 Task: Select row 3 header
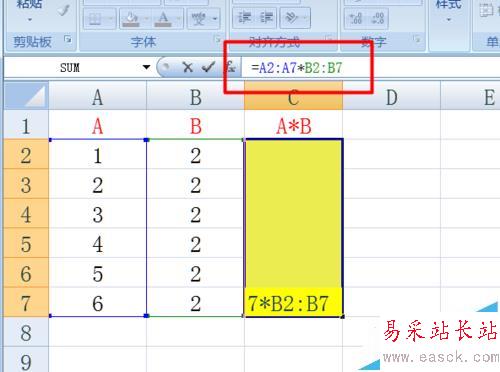[x=26, y=184]
